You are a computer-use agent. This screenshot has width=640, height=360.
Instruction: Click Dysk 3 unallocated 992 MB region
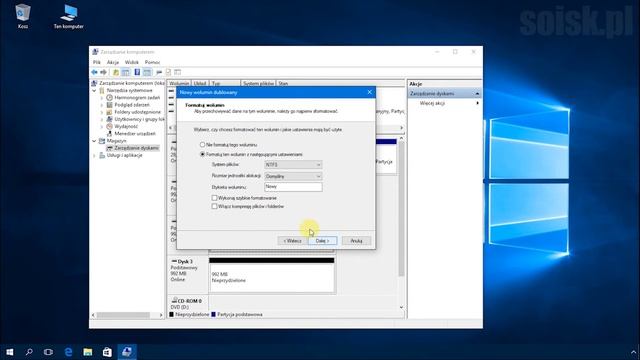[272, 275]
